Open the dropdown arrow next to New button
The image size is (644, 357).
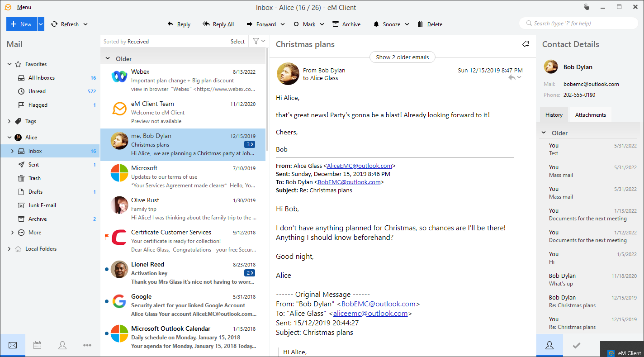(x=41, y=24)
